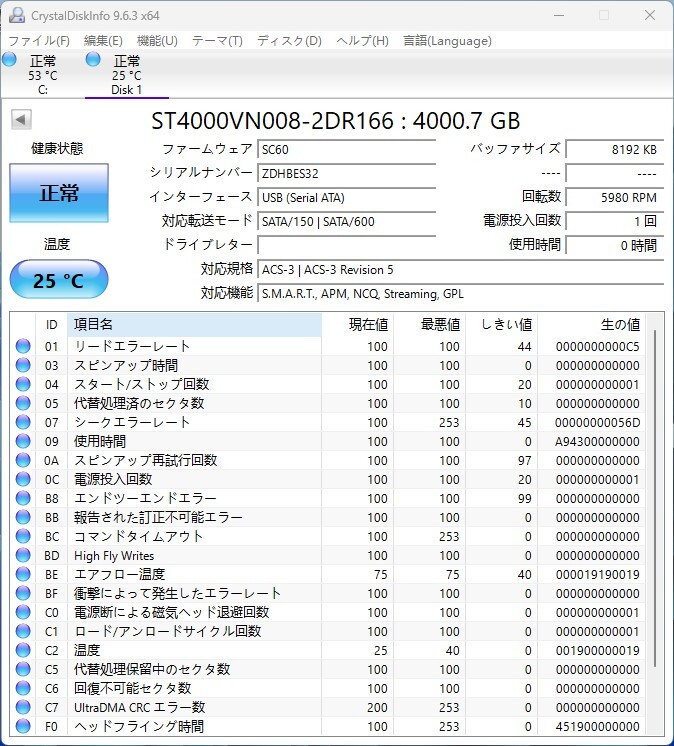Click the 最悪値 column header
Screen dimensions: 674x746
(430, 324)
